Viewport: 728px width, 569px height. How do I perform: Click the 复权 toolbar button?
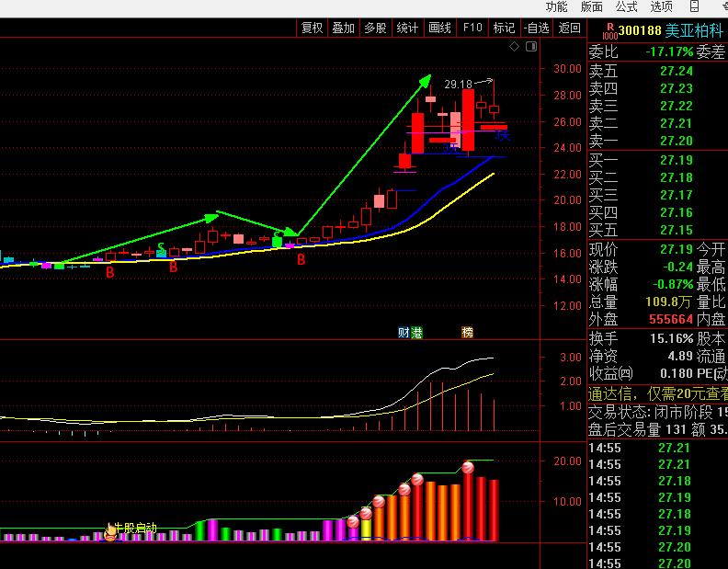(312, 28)
